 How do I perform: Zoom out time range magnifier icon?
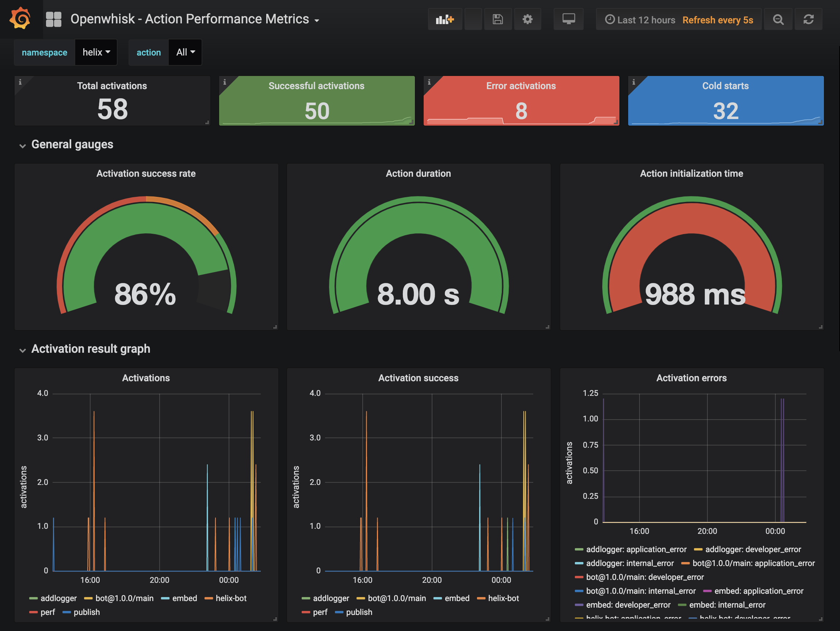point(778,19)
